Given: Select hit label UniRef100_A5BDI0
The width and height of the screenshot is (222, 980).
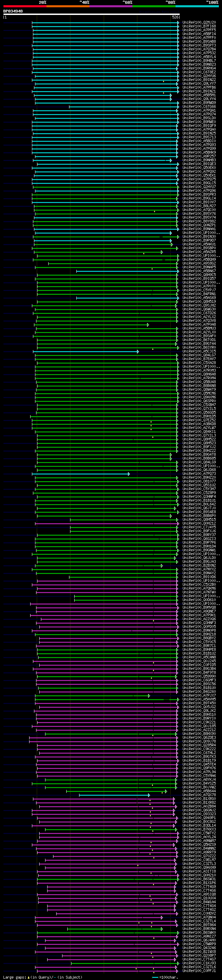Looking at the screenshot, I should pos(199,141).
